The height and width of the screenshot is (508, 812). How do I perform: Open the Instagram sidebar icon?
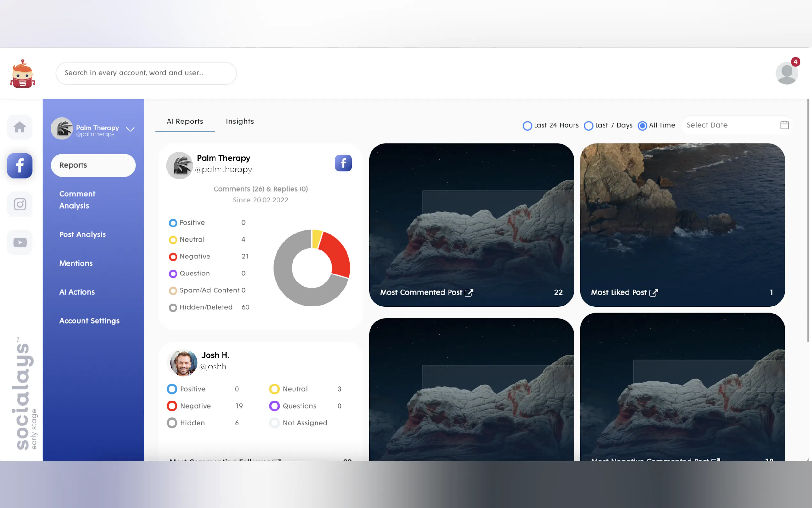click(x=20, y=204)
